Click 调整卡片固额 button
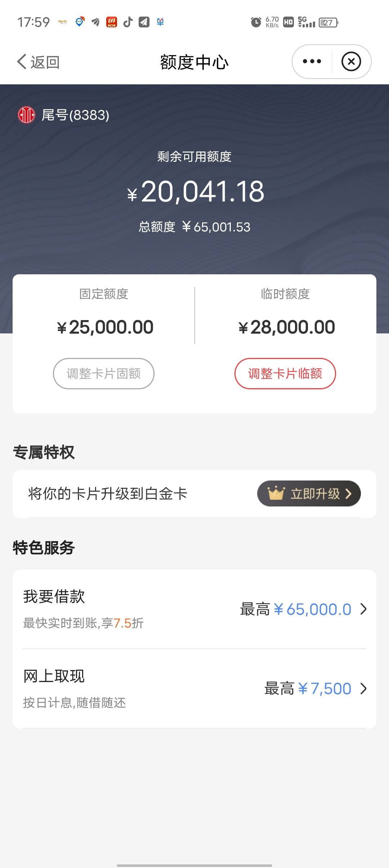 (x=104, y=373)
